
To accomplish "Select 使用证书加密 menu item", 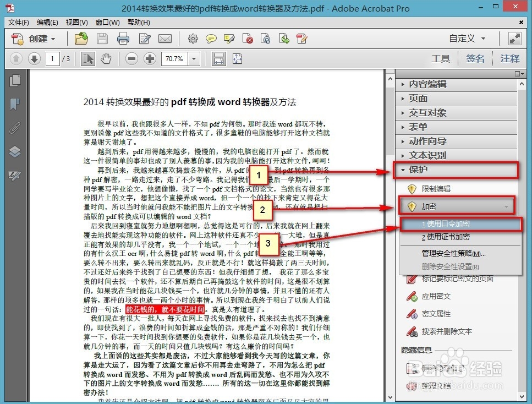I will (x=460, y=237).
